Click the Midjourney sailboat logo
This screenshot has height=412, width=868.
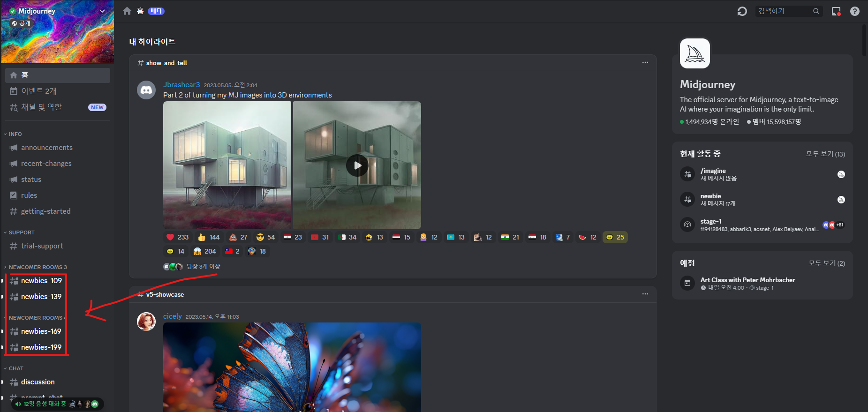pyautogui.click(x=695, y=53)
